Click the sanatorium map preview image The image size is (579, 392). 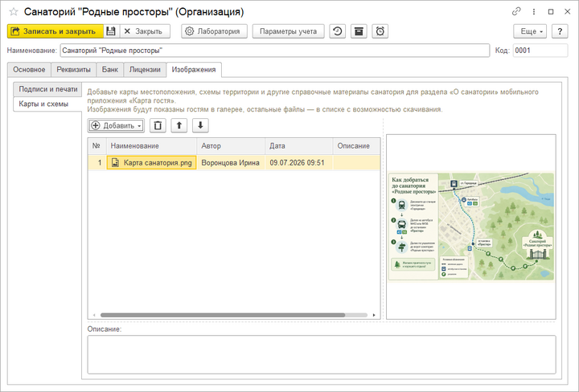471,227
